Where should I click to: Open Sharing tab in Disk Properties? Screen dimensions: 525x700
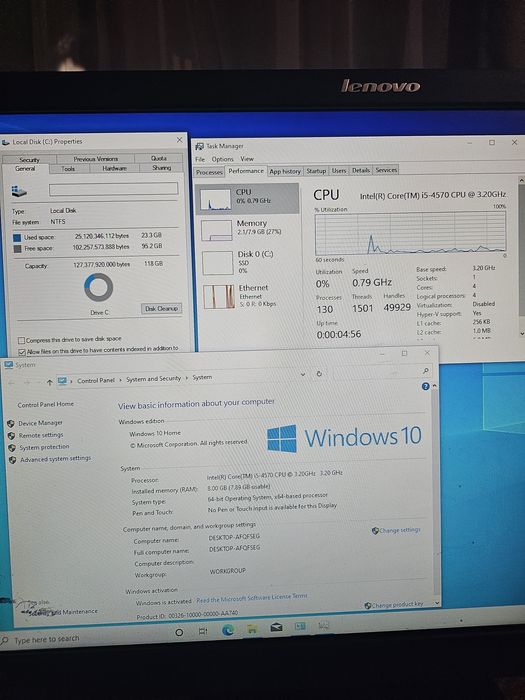161,167
